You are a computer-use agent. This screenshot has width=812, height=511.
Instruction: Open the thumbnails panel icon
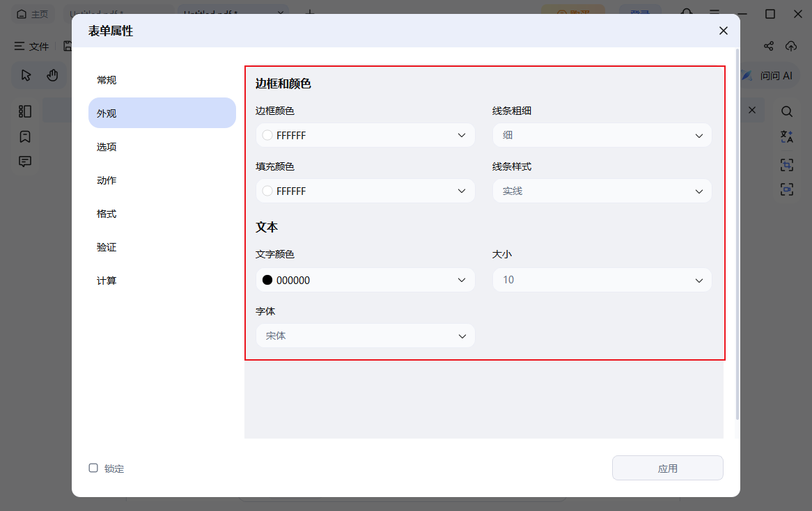pos(25,111)
